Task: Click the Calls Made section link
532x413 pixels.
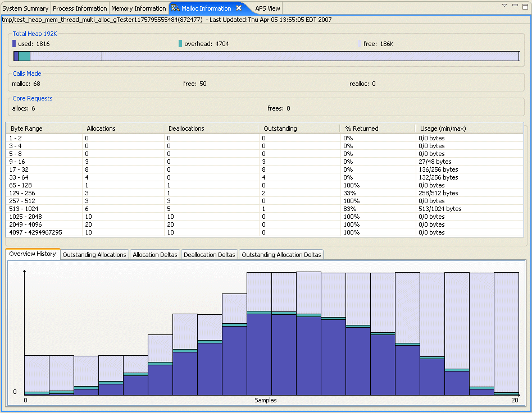Action: point(26,74)
